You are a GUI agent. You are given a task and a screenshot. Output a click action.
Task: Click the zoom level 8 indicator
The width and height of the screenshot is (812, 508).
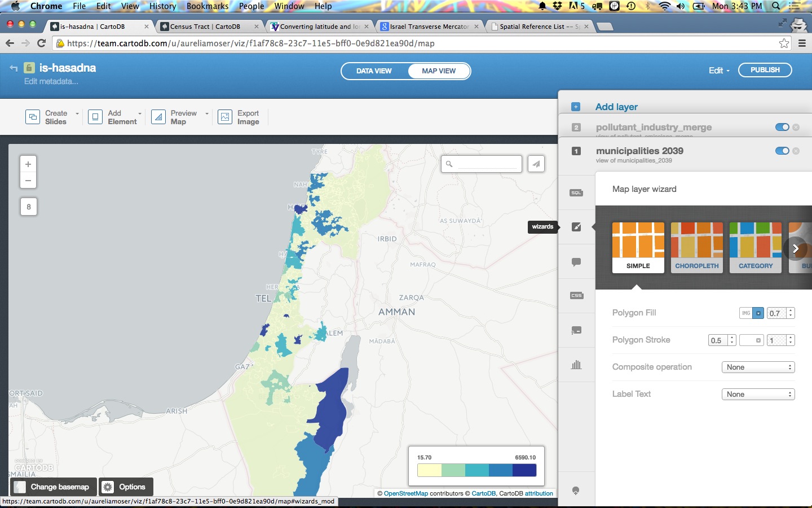point(28,207)
